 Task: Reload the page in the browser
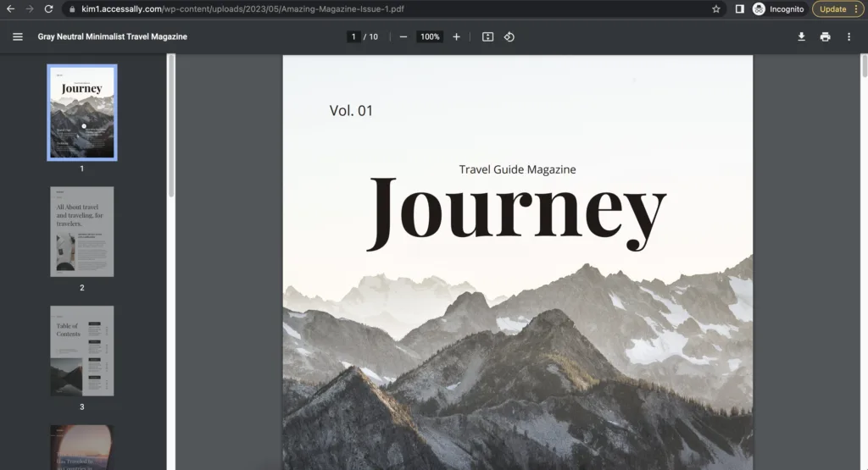pos(48,9)
